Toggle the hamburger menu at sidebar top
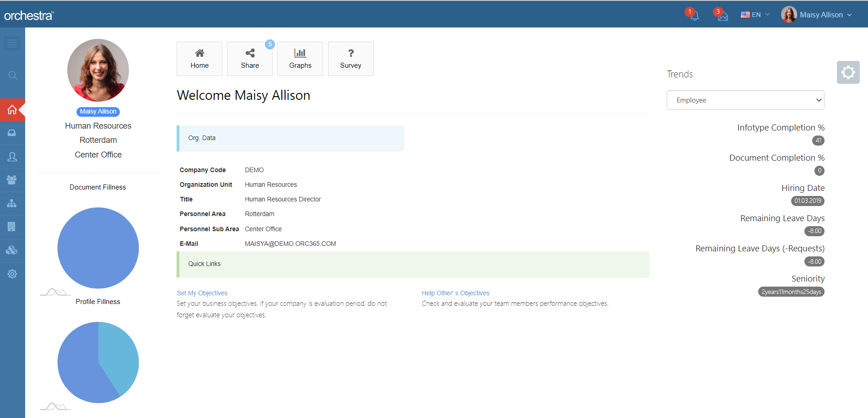Screen dimensions: 868x418 (x=12, y=43)
